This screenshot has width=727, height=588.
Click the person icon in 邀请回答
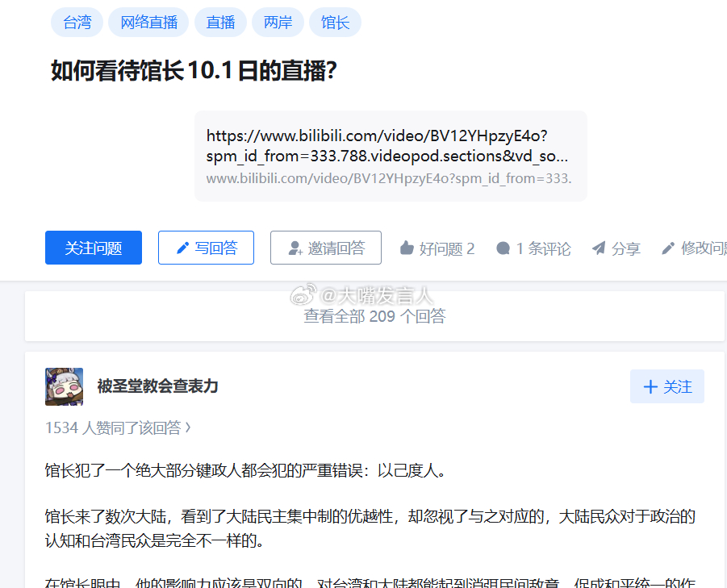click(295, 248)
